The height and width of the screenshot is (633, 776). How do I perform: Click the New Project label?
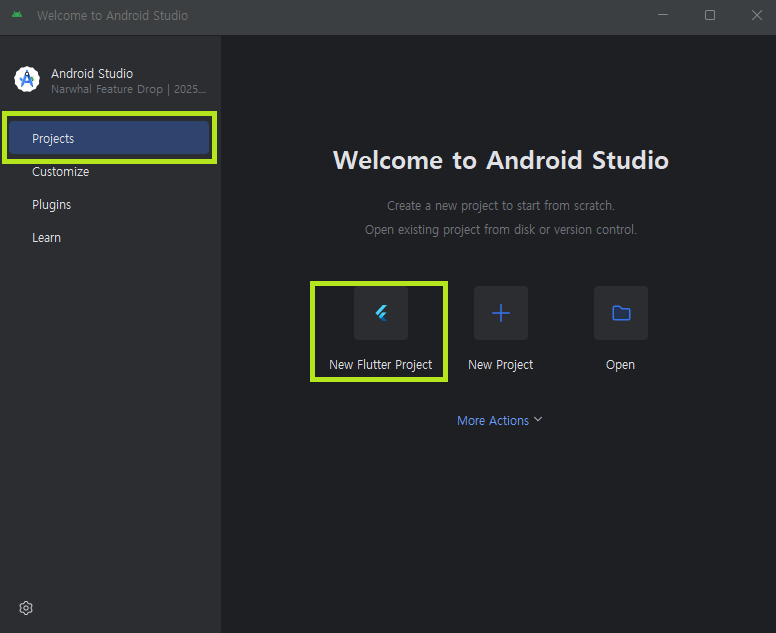(501, 365)
